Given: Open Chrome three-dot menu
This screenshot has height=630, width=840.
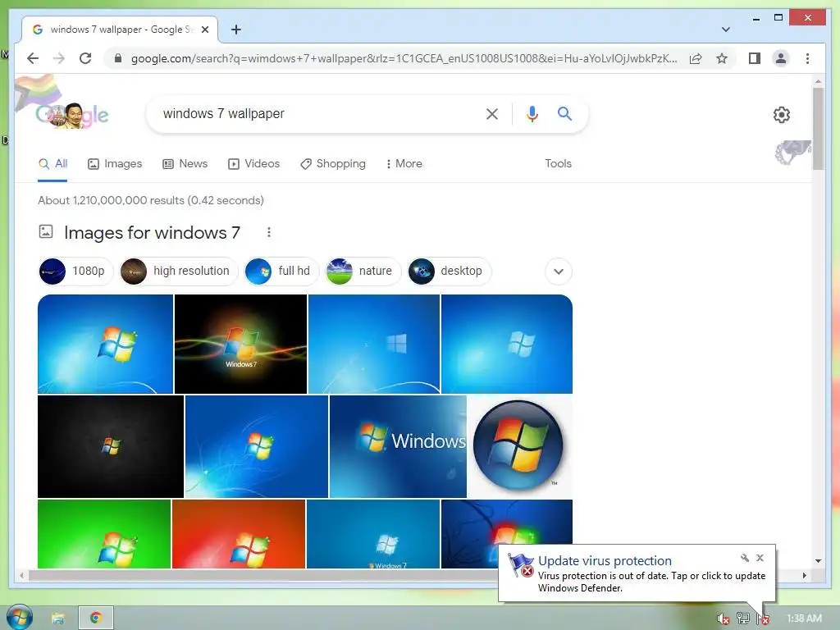Looking at the screenshot, I should pos(807,58).
